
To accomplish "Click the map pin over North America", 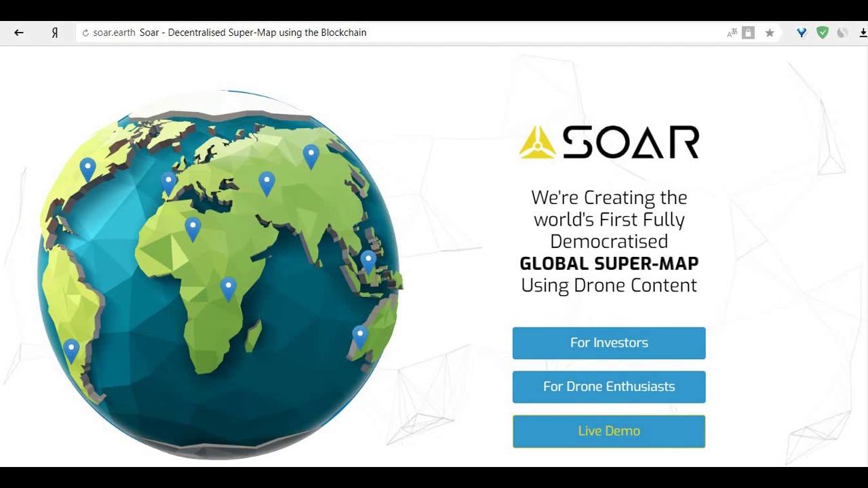I will tap(87, 169).
